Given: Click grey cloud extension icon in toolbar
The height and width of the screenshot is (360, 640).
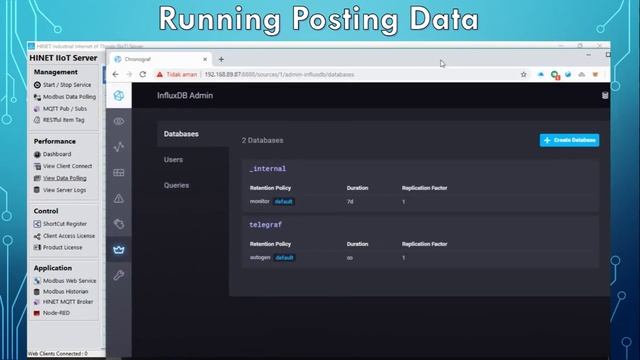Looking at the screenshot, I should pos(582,74).
